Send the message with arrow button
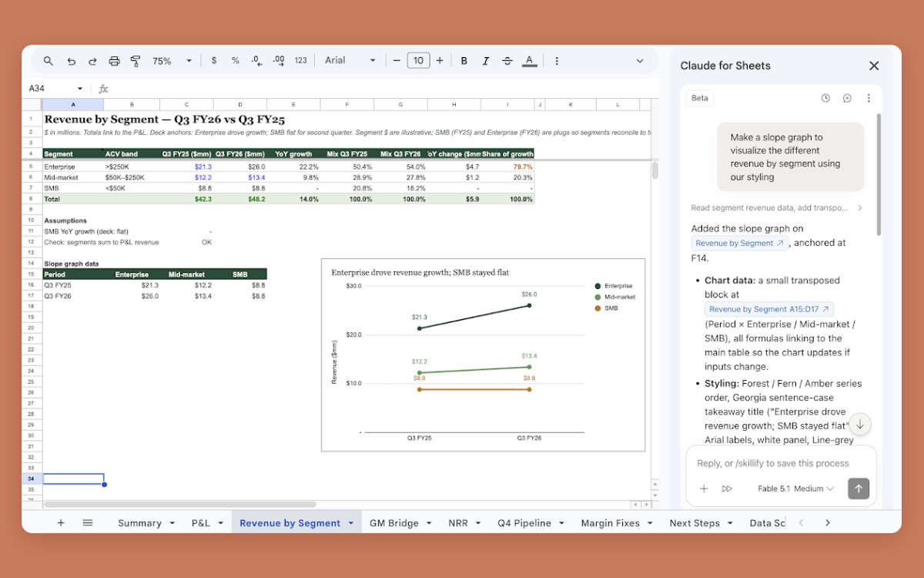Screen dimensions: 924x578 pyautogui.click(x=859, y=489)
